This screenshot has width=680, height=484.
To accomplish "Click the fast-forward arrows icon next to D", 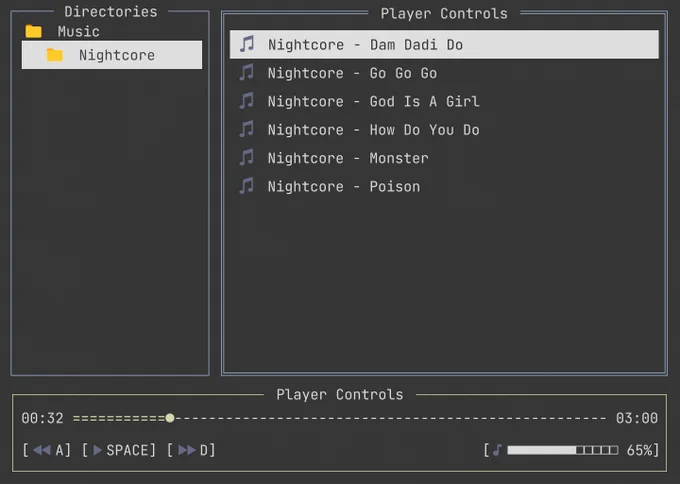I will [x=187, y=450].
